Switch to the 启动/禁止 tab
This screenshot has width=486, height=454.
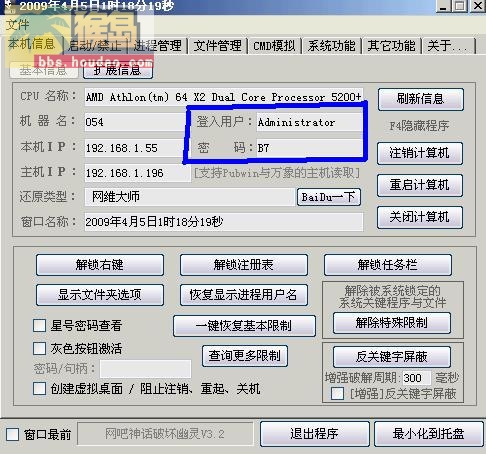pyautogui.click(x=94, y=46)
